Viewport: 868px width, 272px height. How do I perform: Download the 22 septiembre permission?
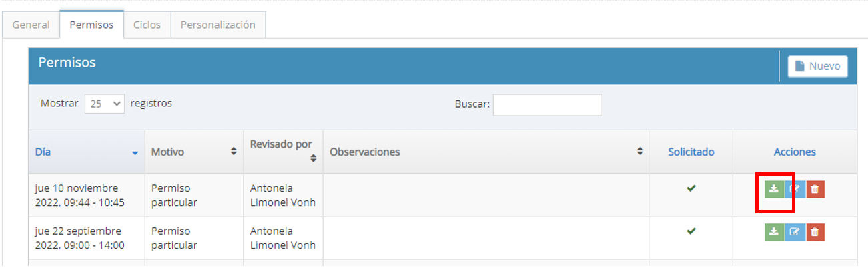click(773, 232)
